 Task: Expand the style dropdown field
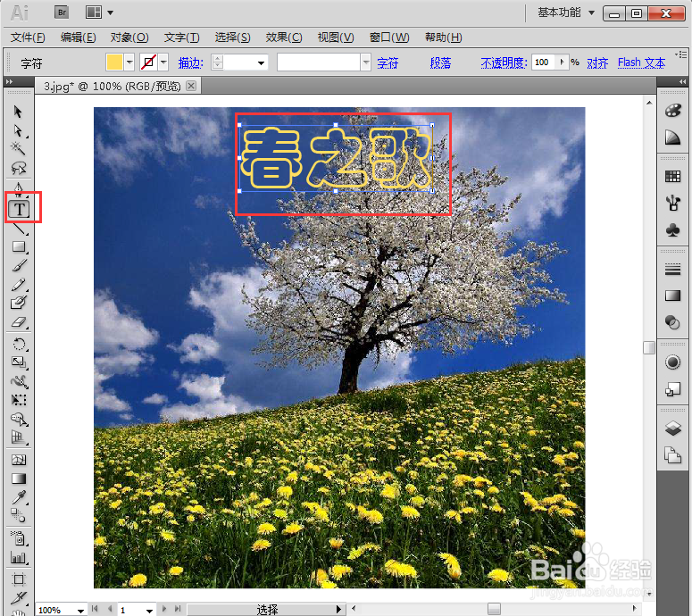tap(365, 62)
